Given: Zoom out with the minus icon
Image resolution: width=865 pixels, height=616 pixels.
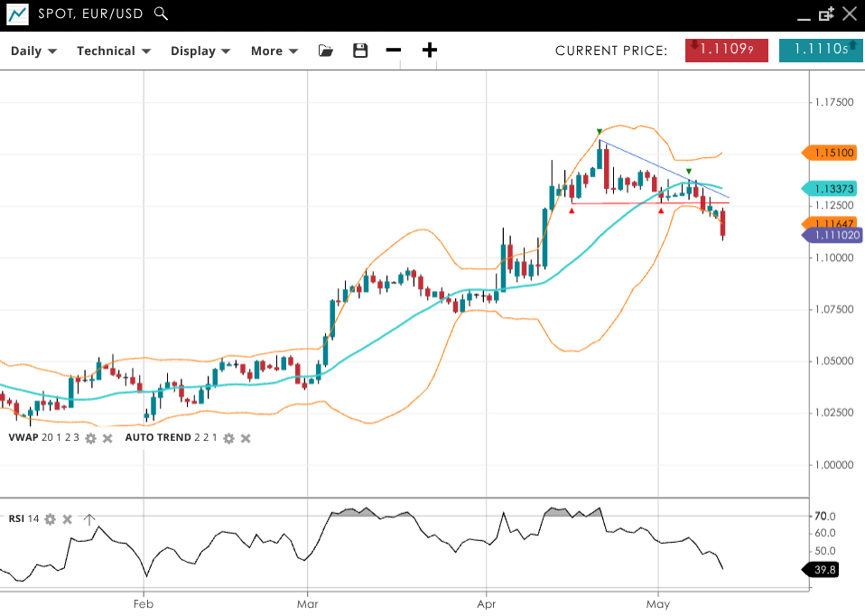Looking at the screenshot, I should tap(394, 51).
